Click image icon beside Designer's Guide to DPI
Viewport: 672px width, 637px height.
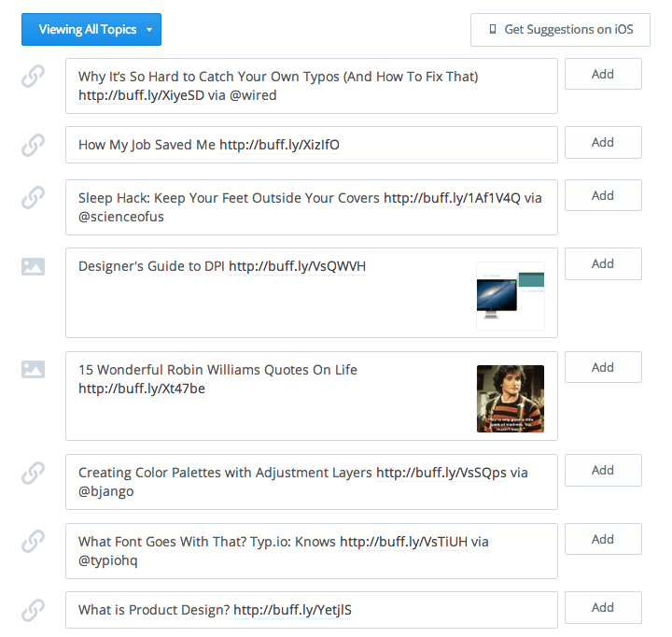(33, 267)
